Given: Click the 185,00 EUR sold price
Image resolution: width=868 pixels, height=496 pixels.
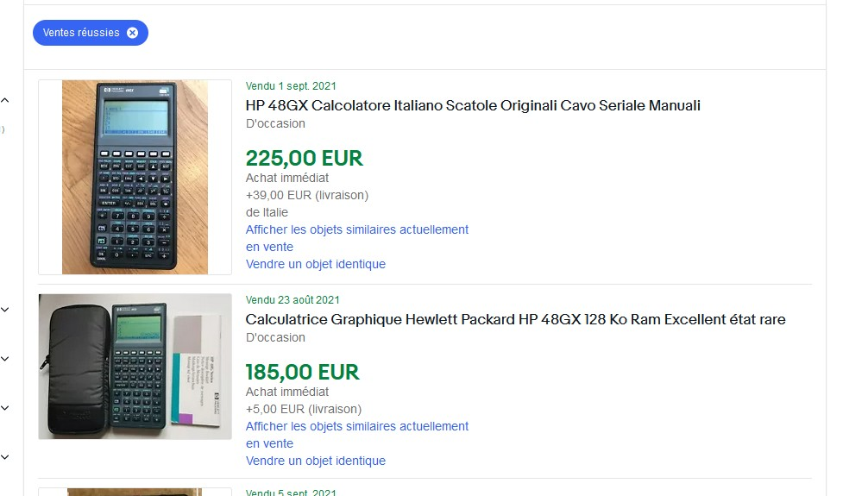Looking at the screenshot, I should coord(302,373).
